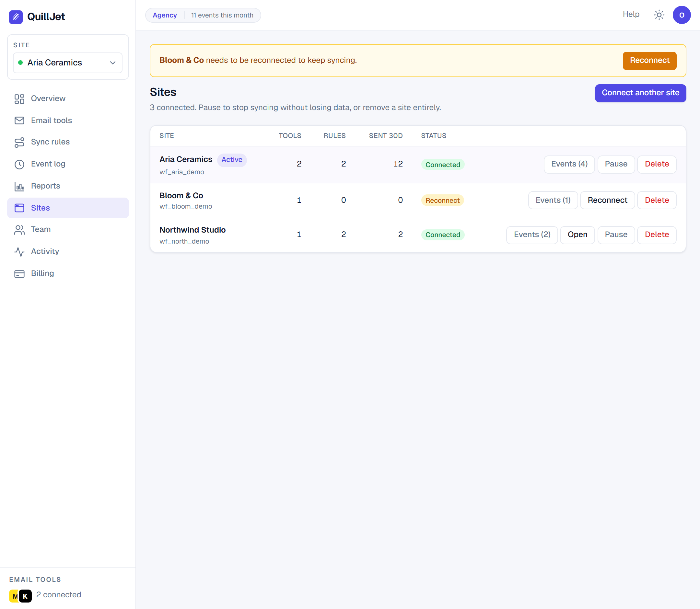The width and height of the screenshot is (700, 609).
Task: Click the Activity pulse icon
Action: (19, 252)
